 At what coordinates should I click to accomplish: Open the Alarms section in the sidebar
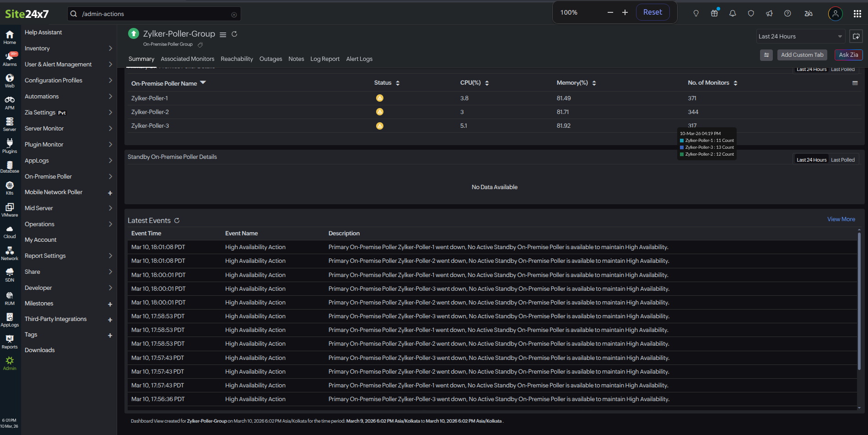(x=10, y=59)
